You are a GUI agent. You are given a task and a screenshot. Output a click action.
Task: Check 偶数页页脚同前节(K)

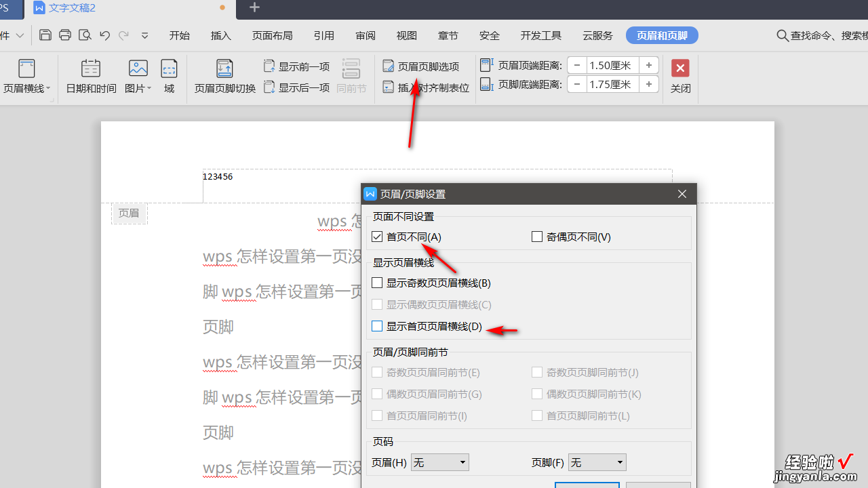538,394
